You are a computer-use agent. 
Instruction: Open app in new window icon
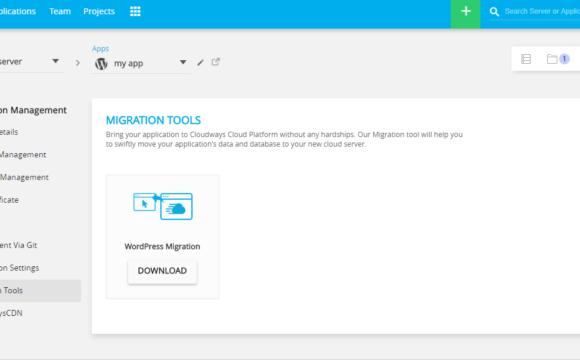[x=216, y=62]
